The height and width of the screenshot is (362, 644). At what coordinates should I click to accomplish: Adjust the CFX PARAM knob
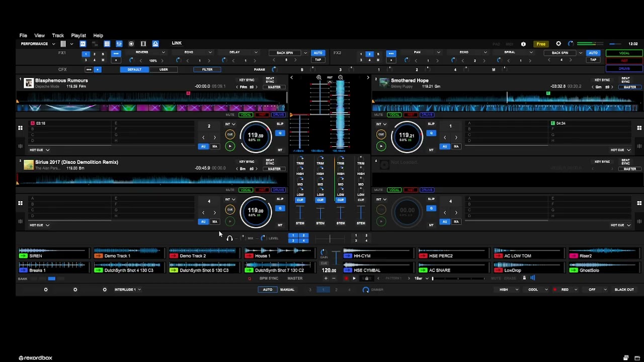click(x=274, y=69)
